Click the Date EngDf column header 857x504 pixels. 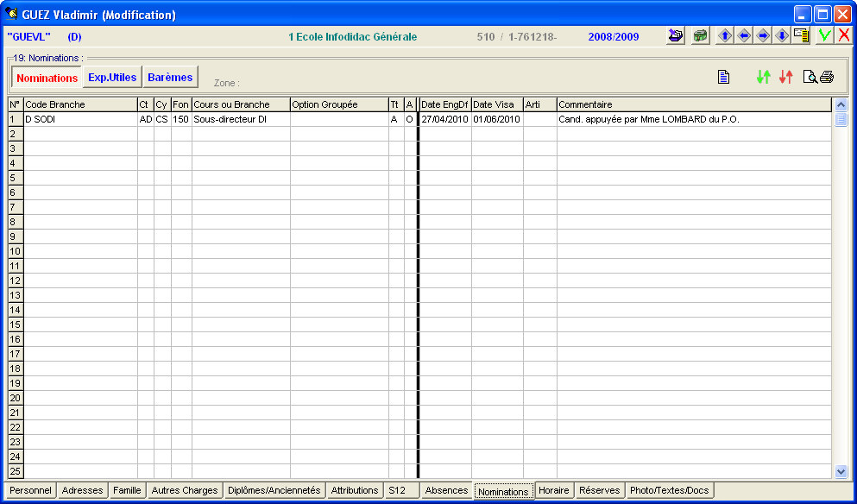coord(445,104)
